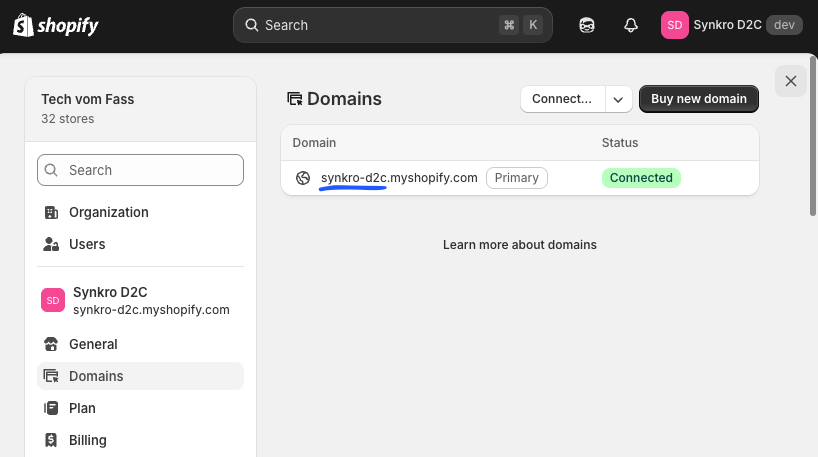
Task: Open Organization settings
Action: coord(140,212)
